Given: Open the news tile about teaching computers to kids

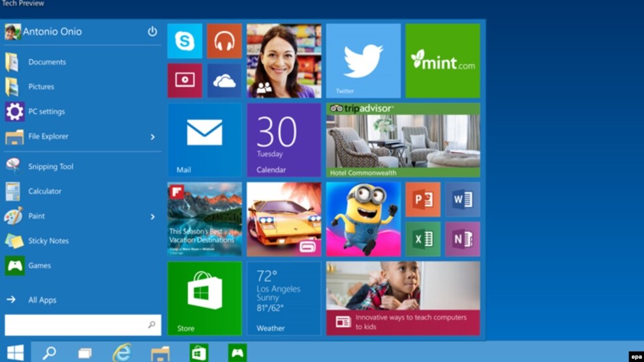Looking at the screenshot, I should [x=403, y=298].
